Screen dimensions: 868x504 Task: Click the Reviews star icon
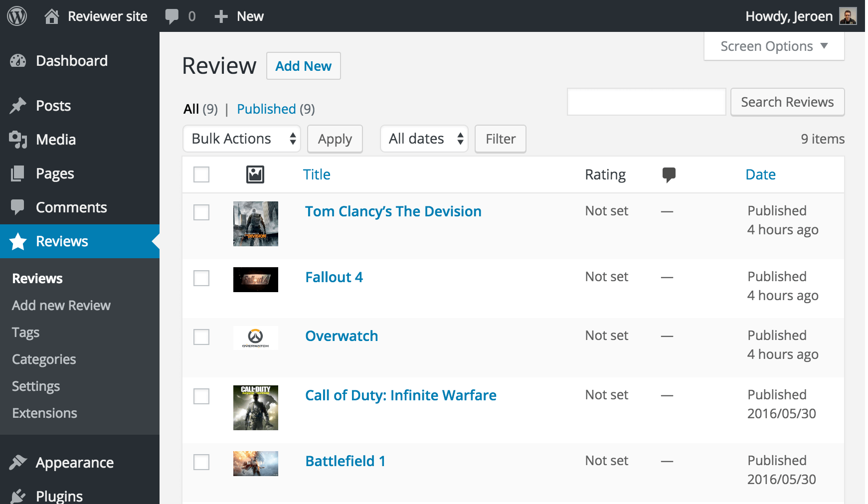pos(18,241)
